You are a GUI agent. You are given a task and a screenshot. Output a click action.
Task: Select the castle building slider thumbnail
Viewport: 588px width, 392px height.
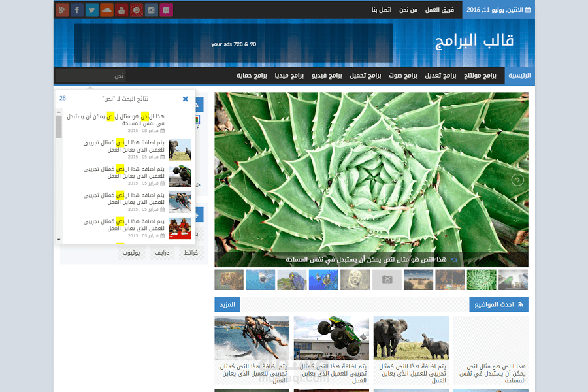[x=419, y=280]
